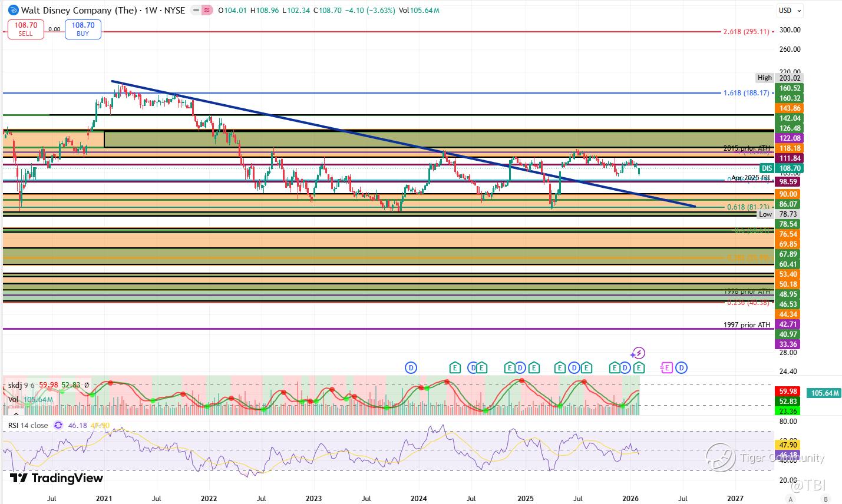Image resolution: width=842 pixels, height=504 pixels.
Task: Click the High 203.02 price label
Action: tap(779, 78)
